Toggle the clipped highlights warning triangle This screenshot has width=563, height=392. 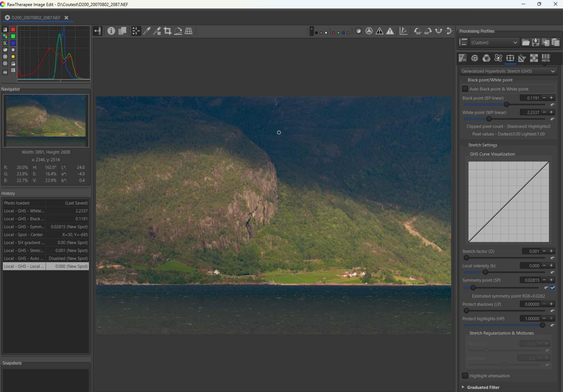(390, 31)
